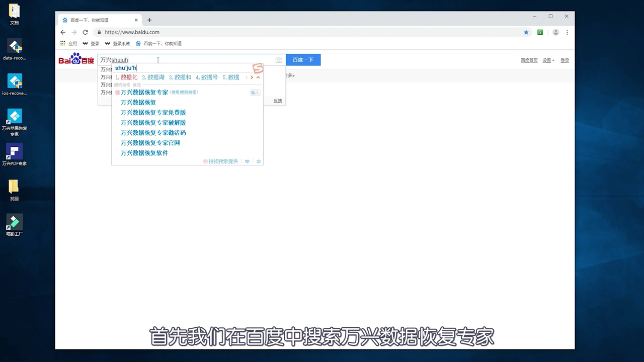Choose candidate 1 数据化
Screen dimensions: 644x362
point(126,77)
